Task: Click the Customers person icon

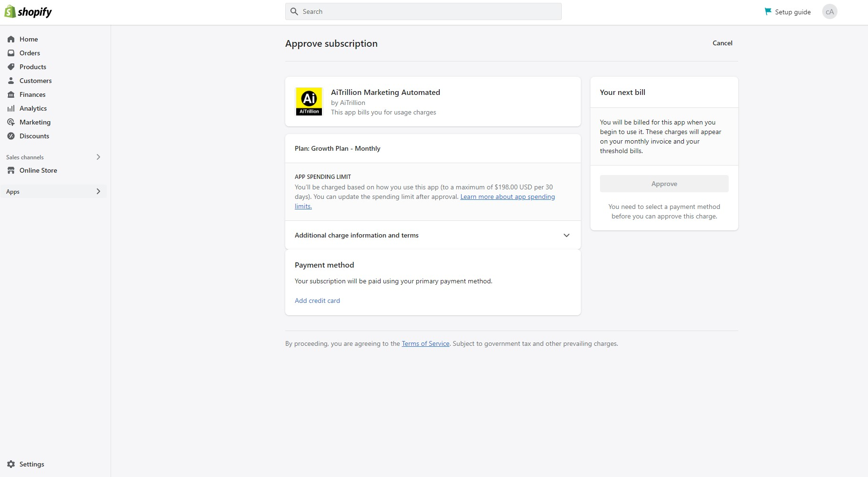Action: coord(11,81)
